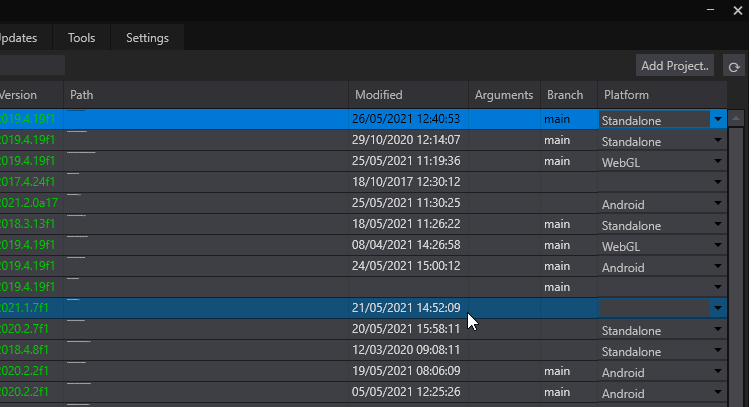Screen dimensions: 751x407
Task: Select modified date 25/05/2021 11:19:36
Action: pos(406,161)
